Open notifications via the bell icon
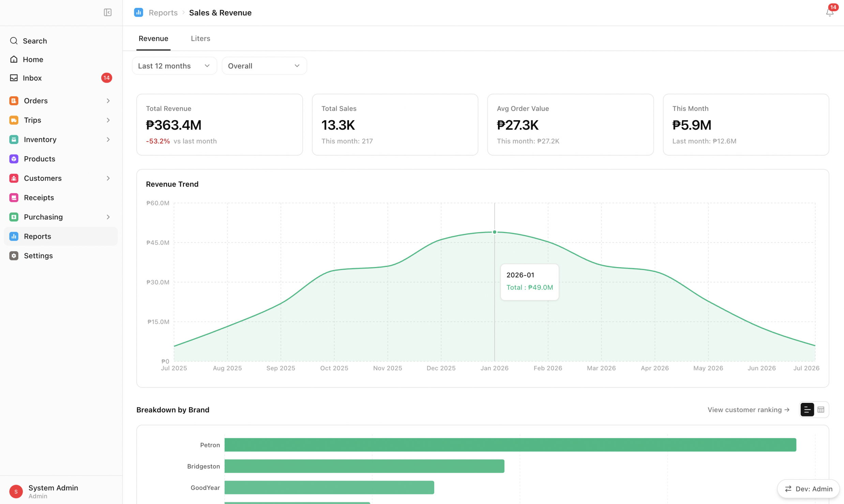 829,13
